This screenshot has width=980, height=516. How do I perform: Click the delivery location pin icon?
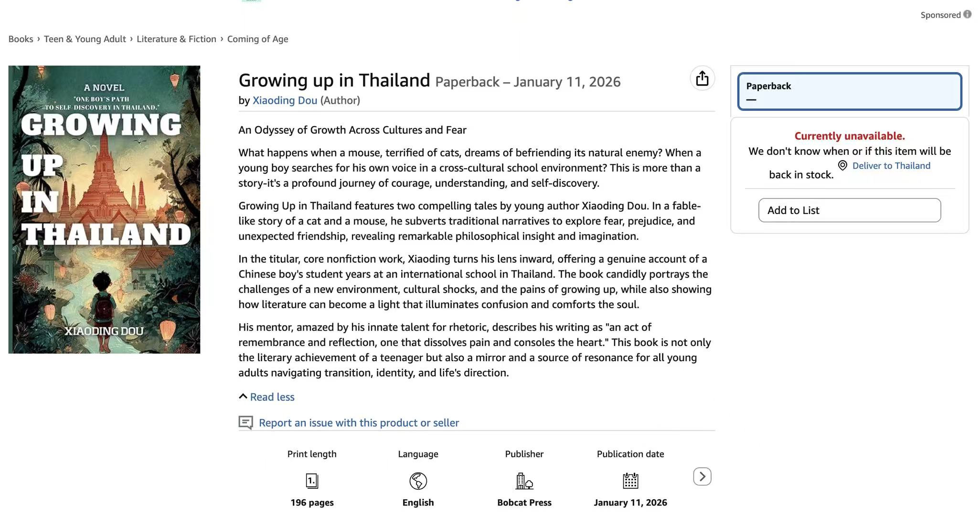coord(842,165)
